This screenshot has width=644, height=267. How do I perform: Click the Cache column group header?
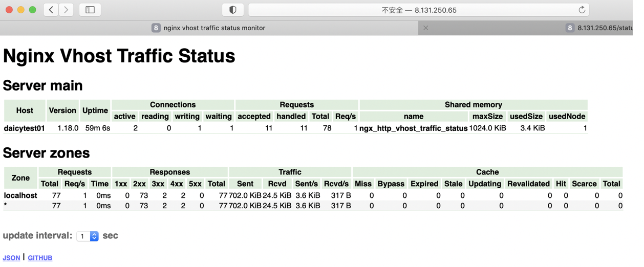pyautogui.click(x=487, y=172)
